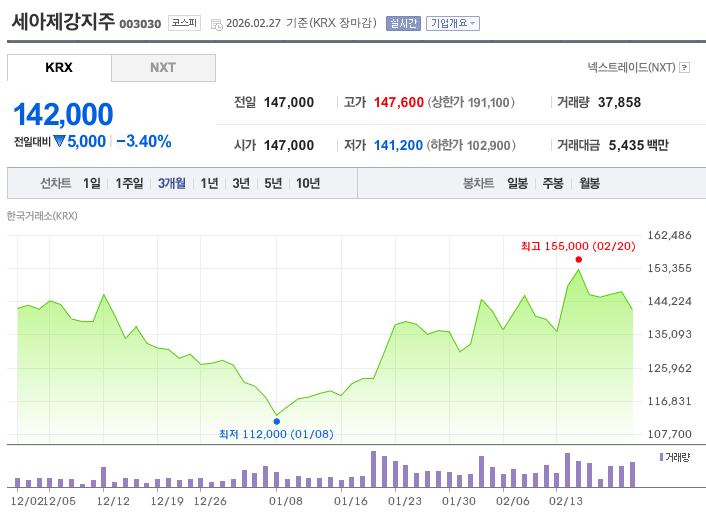Click the 봉차트 label
Viewport: 706px width, 522px height.
479,183
